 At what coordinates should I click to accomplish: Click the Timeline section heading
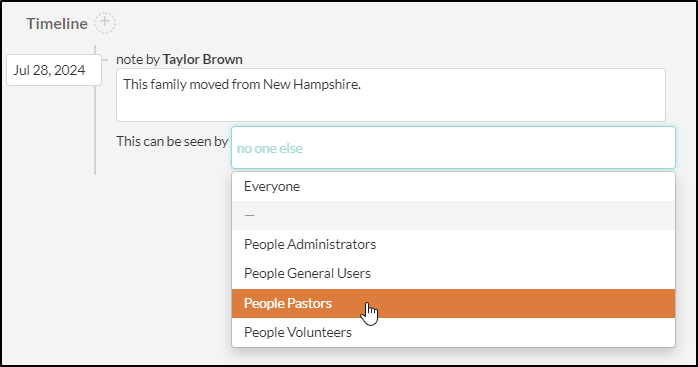pyautogui.click(x=57, y=24)
